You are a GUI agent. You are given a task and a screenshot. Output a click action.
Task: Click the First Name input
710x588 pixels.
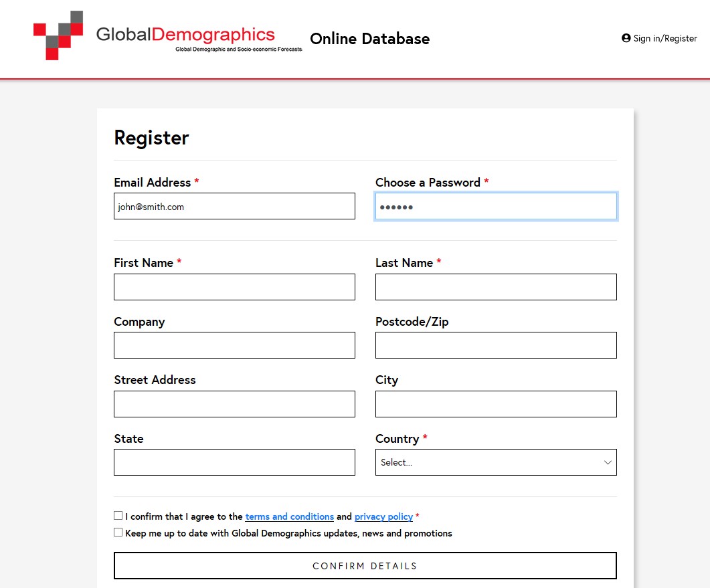235,287
